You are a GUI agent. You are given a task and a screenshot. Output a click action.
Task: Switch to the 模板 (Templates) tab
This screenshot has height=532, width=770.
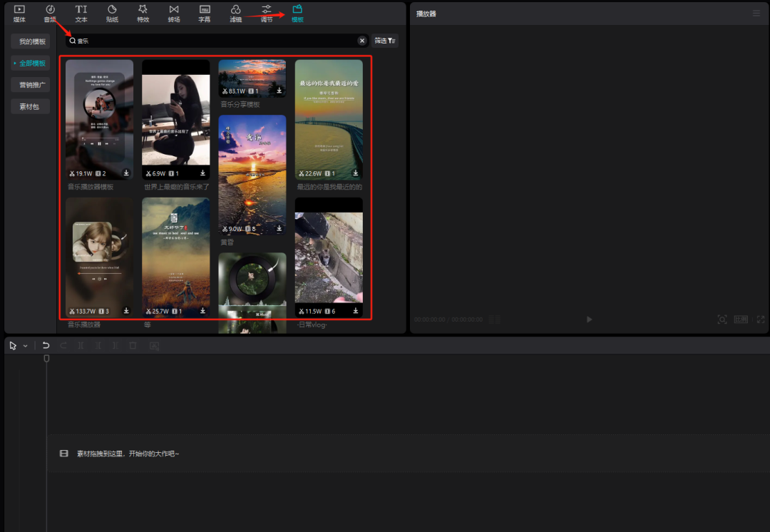pyautogui.click(x=297, y=13)
